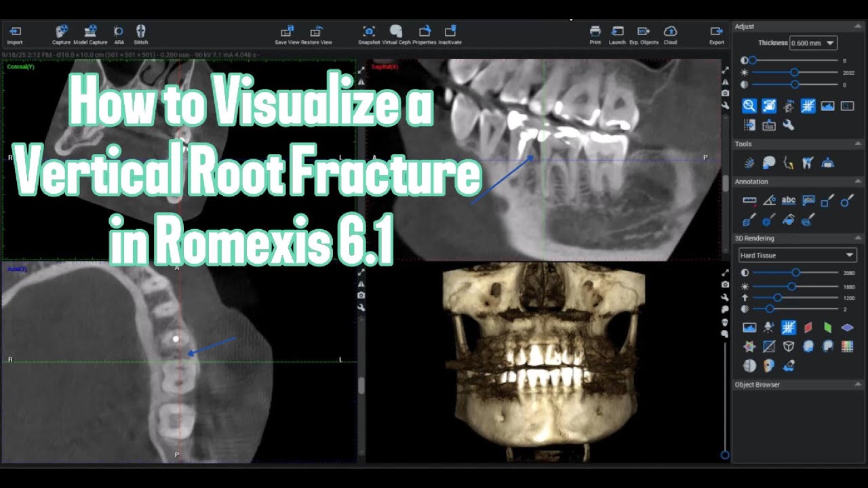Capture the Sagittal view with camera icon
The width and height of the screenshot is (868, 488).
click(725, 93)
